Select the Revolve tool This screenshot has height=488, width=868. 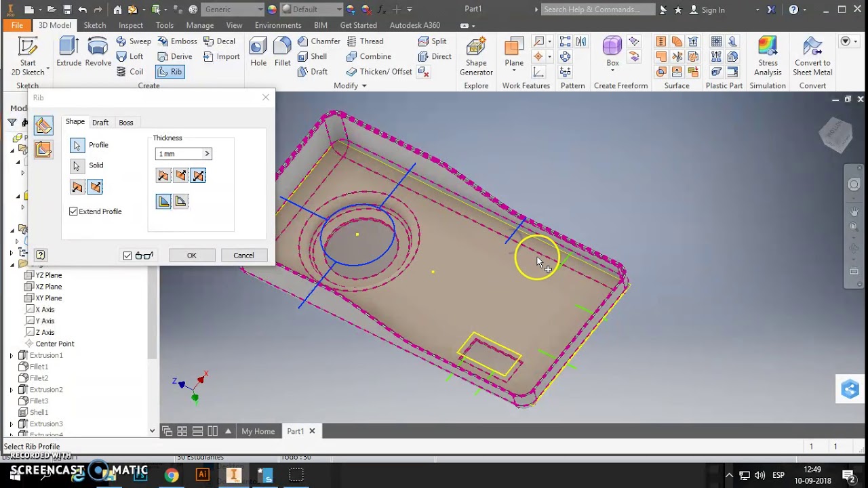[x=98, y=52]
